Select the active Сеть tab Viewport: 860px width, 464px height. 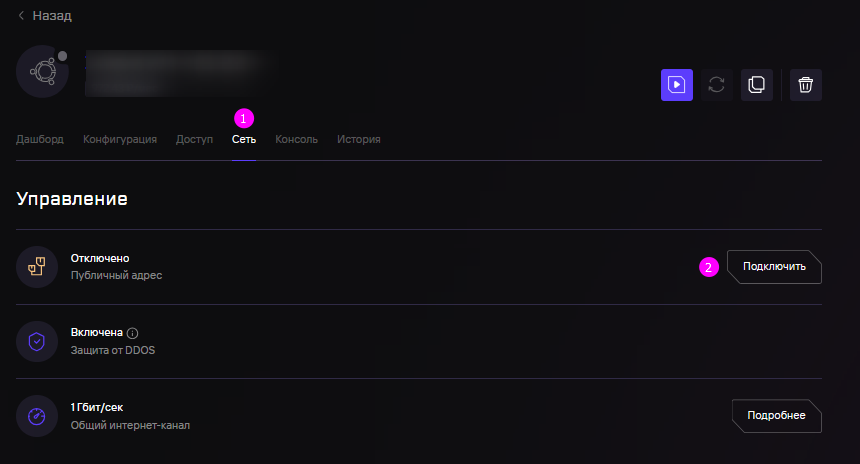pos(244,139)
